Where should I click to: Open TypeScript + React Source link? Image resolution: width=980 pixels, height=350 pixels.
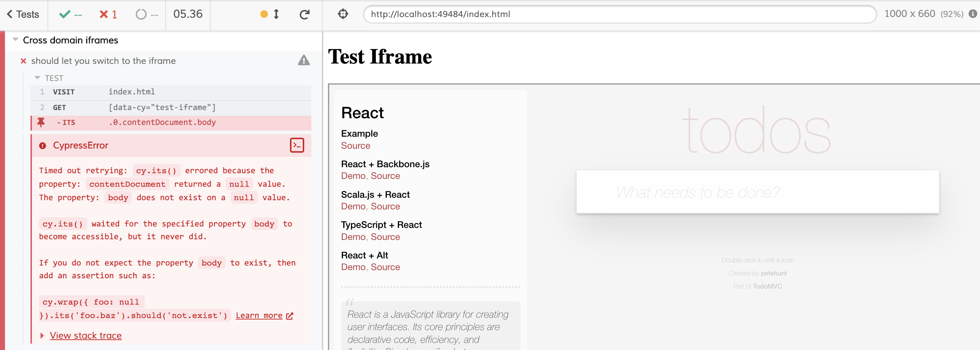[385, 237]
